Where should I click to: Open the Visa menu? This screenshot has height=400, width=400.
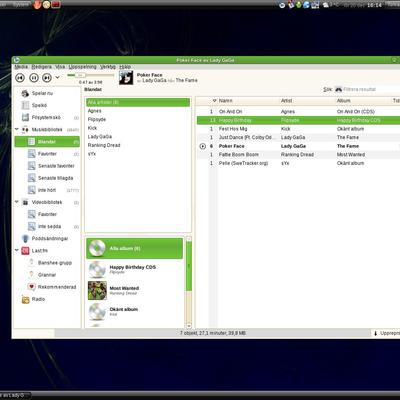pos(60,67)
